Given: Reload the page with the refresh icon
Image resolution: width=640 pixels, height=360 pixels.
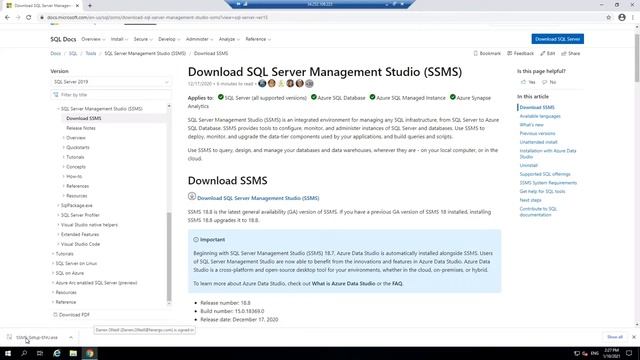Looking at the screenshot, I should (x=29, y=18).
